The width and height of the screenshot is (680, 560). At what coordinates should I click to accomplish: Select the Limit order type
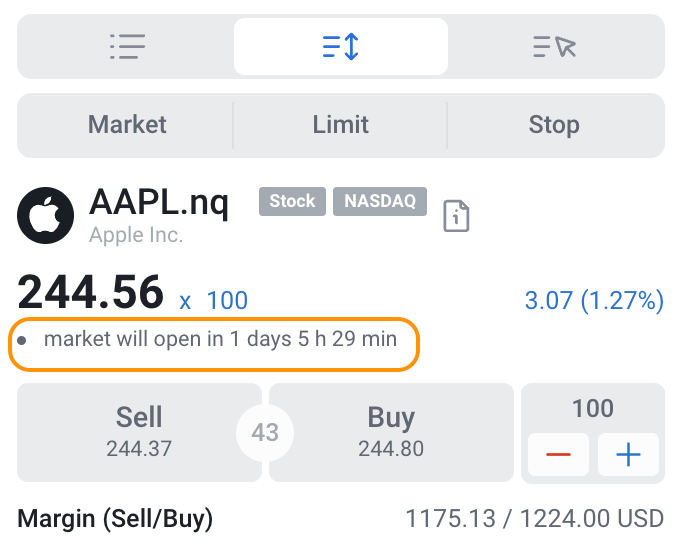pyautogui.click(x=341, y=125)
